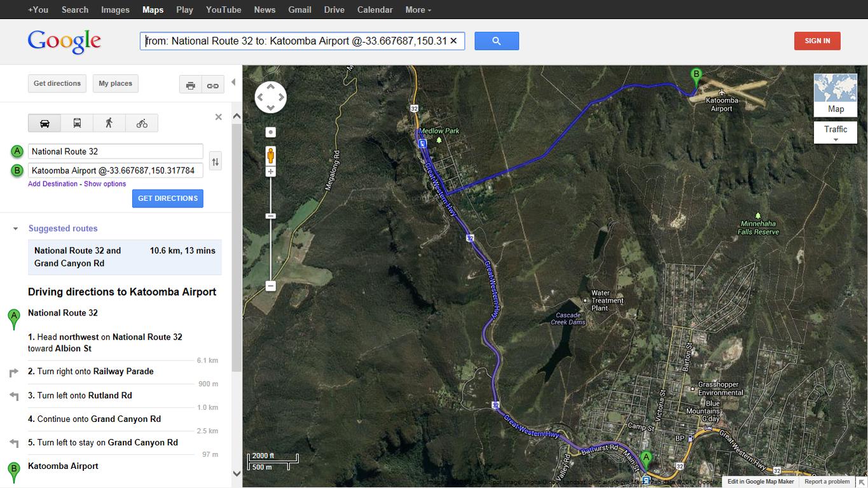Viewport: 868px width, 488px height.
Task: Open Drive in the top bar
Action: (334, 10)
